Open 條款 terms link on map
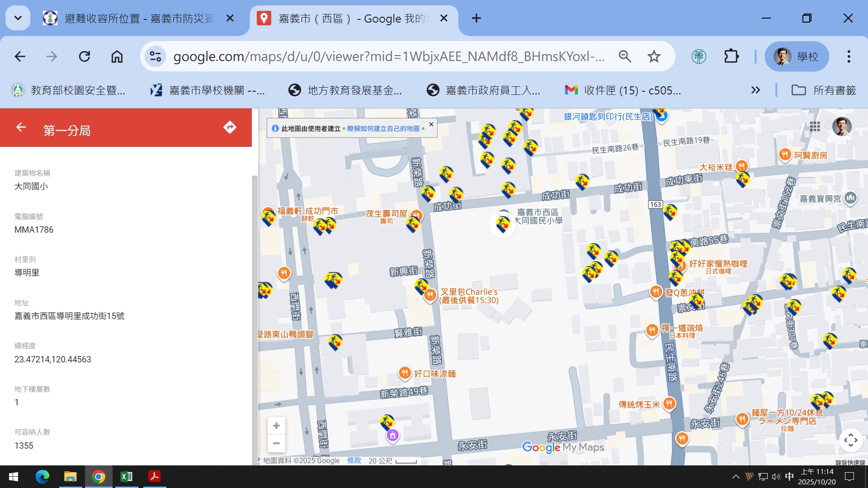Image resolution: width=868 pixels, height=488 pixels. pyautogui.click(x=354, y=460)
